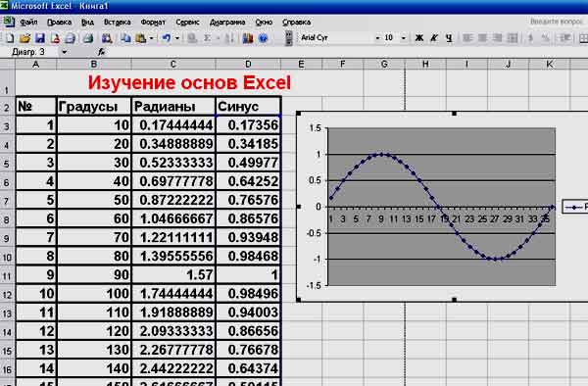Print the document with the printer icon
Image resolution: width=588 pixels, height=386 pixels.
pyautogui.click(x=71, y=38)
